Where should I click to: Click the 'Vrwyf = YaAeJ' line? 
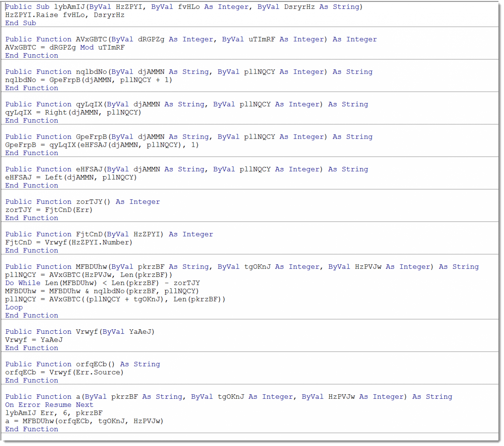click(x=34, y=340)
